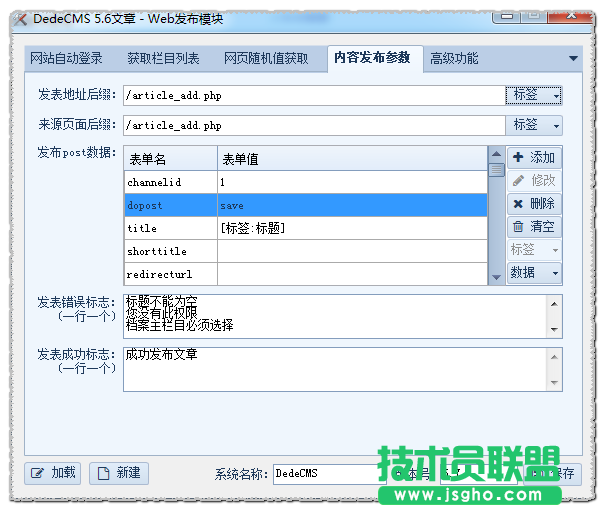The image size is (605, 511).
Task: Click the edit icon on 加载 button
Action: (x=37, y=473)
